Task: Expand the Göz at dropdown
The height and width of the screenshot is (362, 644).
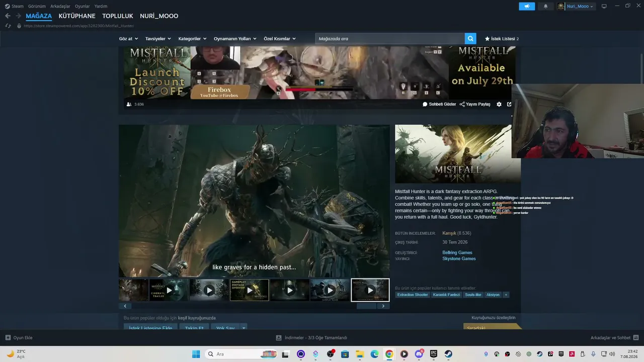Action: [128, 39]
